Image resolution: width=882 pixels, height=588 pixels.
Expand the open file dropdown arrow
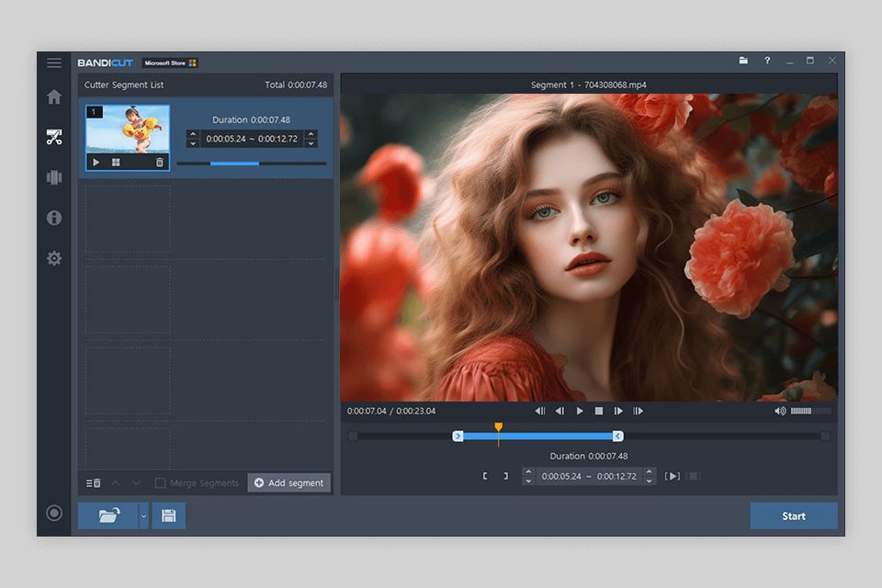(143, 516)
